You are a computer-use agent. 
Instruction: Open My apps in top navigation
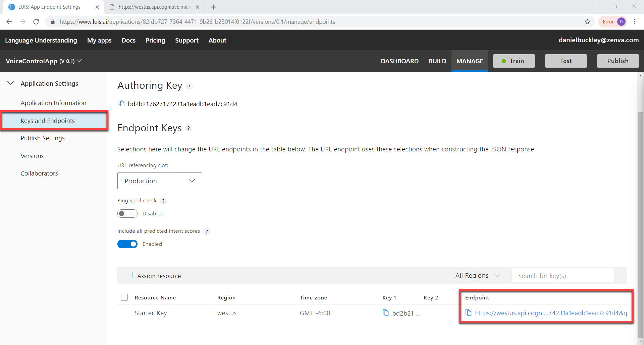tap(99, 40)
